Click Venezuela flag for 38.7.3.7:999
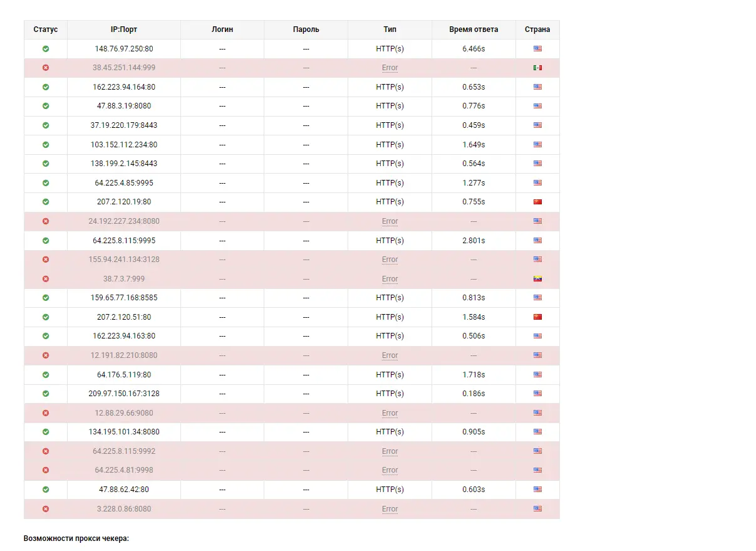This screenshot has width=756, height=551. click(537, 279)
